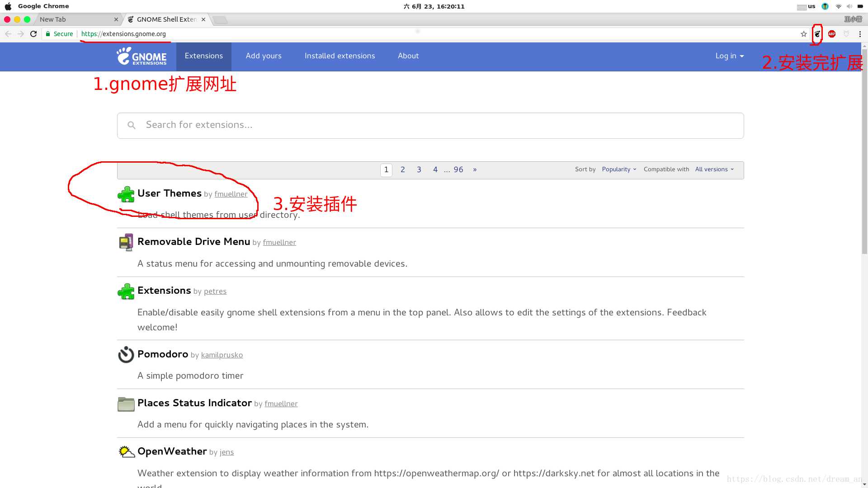Bookmark this page with the star icon
This screenshot has height=488, width=868.
[803, 34]
